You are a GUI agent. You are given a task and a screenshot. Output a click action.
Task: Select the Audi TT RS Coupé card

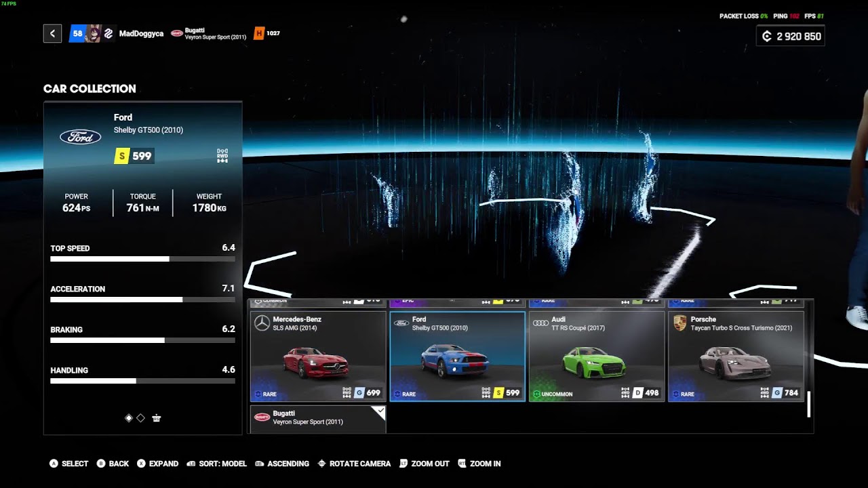click(597, 357)
